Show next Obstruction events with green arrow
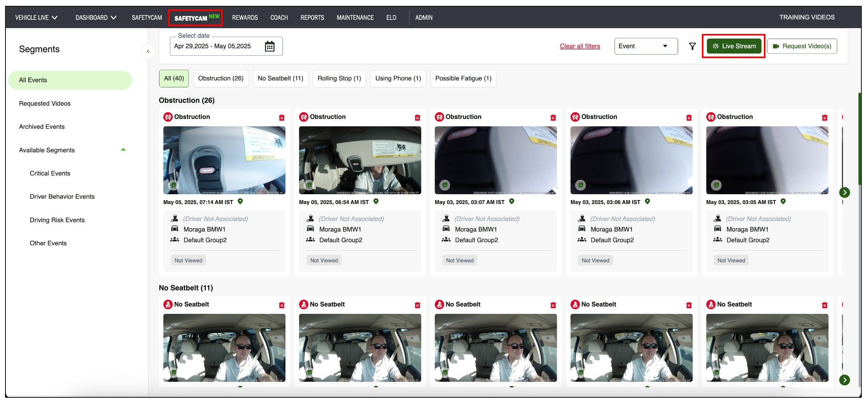 tap(844, 192)
